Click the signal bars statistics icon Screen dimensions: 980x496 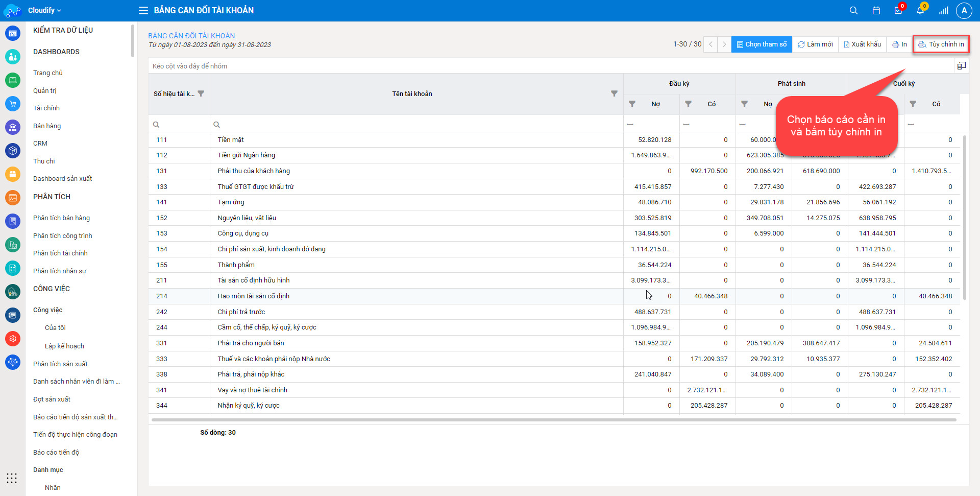click(943, 10)
